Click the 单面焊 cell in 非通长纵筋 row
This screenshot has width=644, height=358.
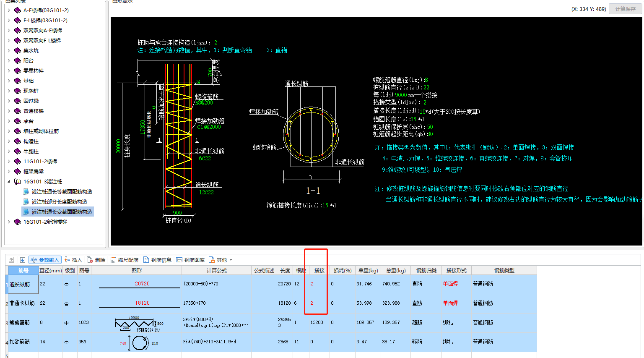pos(456,303)
